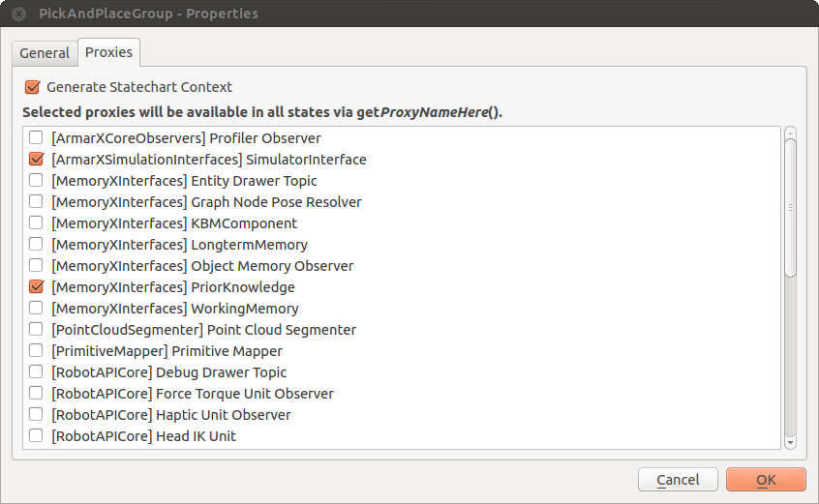The height and width of the screenshot is (504, 819).
Task: Cancel the properties dialog
Action: tap(678, 480)
